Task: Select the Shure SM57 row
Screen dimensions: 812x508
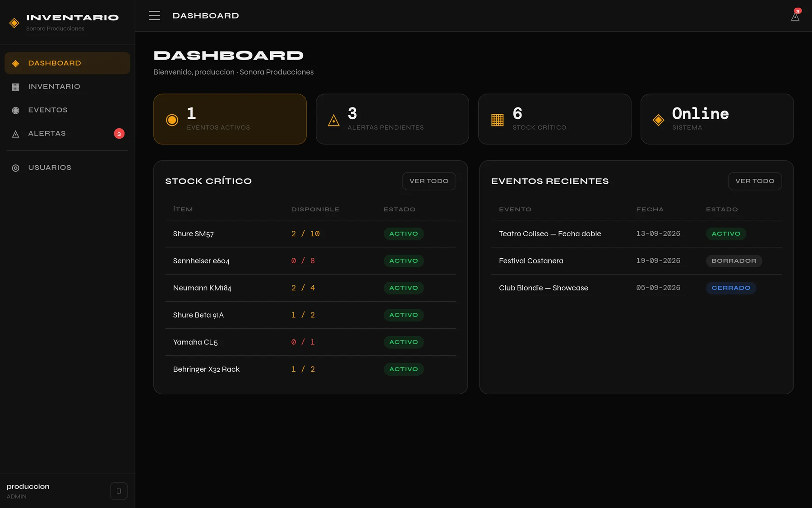Action: coord(310,234)
